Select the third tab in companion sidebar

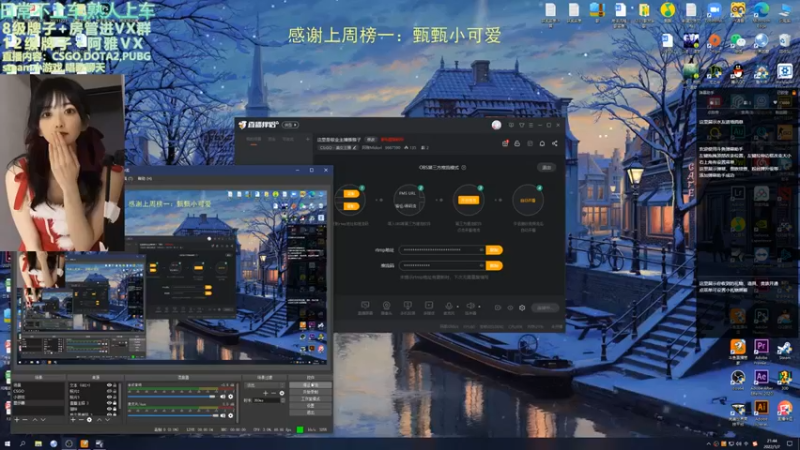point(288,139)
